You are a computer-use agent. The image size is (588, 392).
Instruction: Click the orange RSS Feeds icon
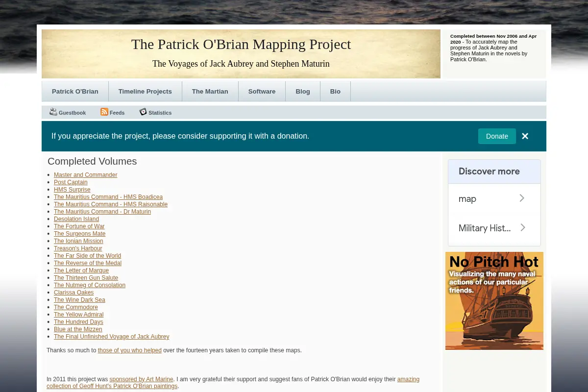tap(104, 112)
